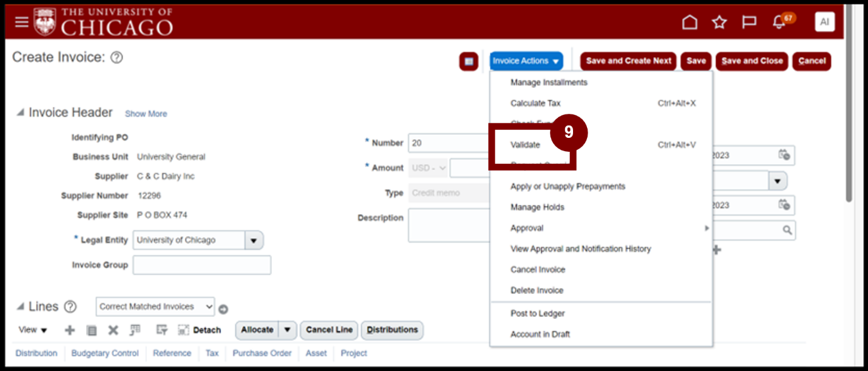
Task: Open the View menu in Lines
Action: click(x=33, y=330)
